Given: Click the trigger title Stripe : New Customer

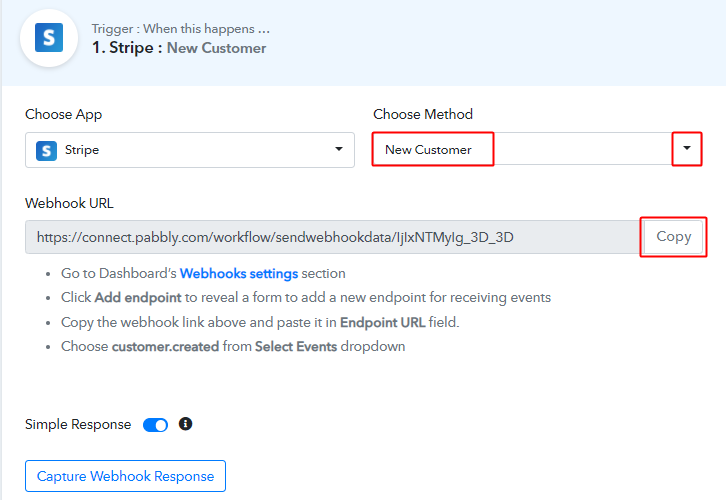Looking at the screenshot, I should point(179,48).
